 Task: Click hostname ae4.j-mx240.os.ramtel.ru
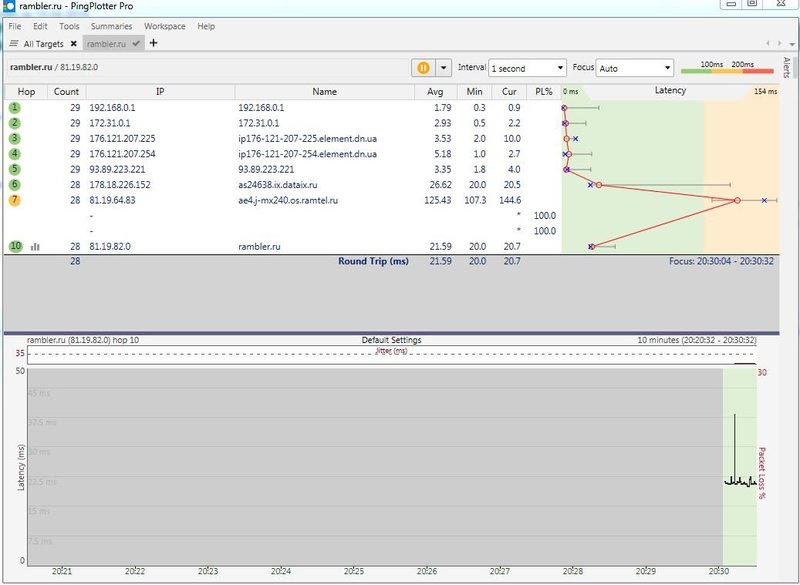[288, 200]
